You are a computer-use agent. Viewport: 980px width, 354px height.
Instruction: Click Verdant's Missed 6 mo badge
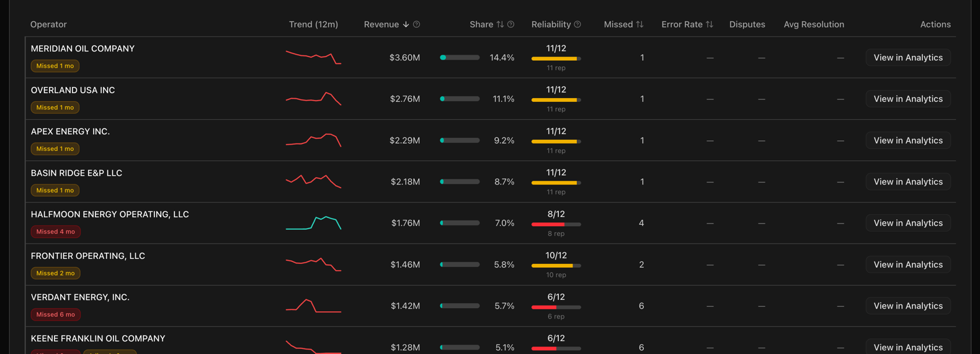[x=56, y=314]
